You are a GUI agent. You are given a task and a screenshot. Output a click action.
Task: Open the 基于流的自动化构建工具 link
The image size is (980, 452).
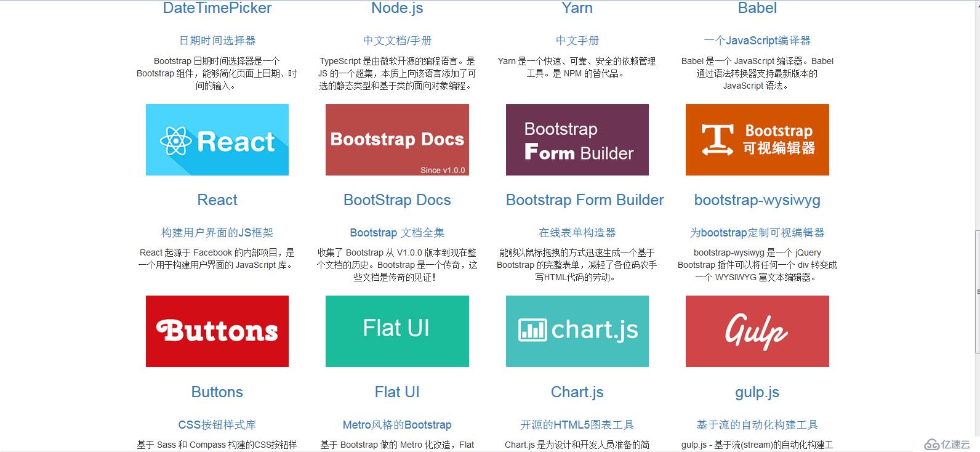pyautogui.click(x=757, y=425)
